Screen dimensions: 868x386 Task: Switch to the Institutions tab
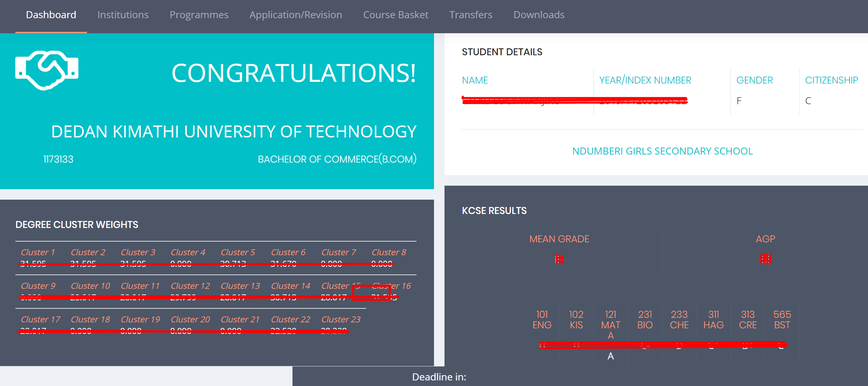point(123,15)
